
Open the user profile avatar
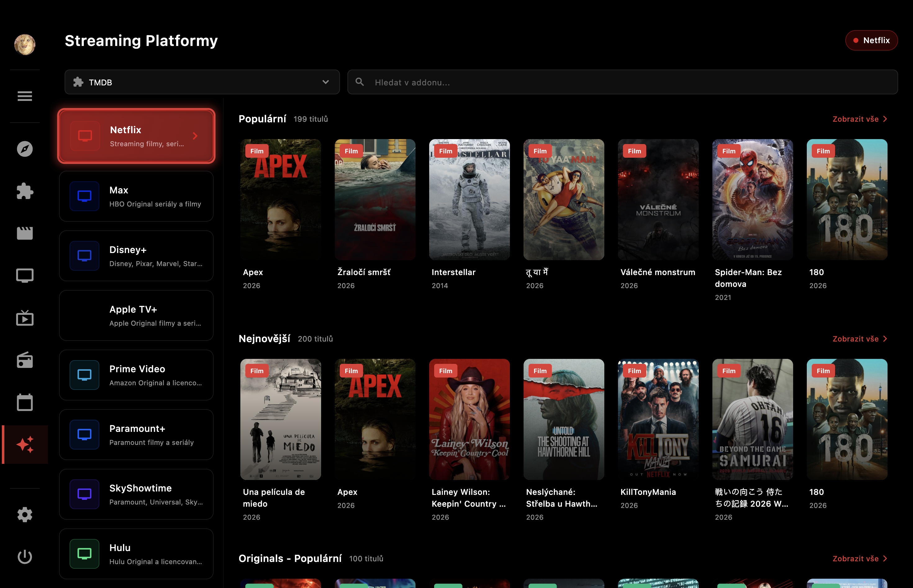pos(25,45)
